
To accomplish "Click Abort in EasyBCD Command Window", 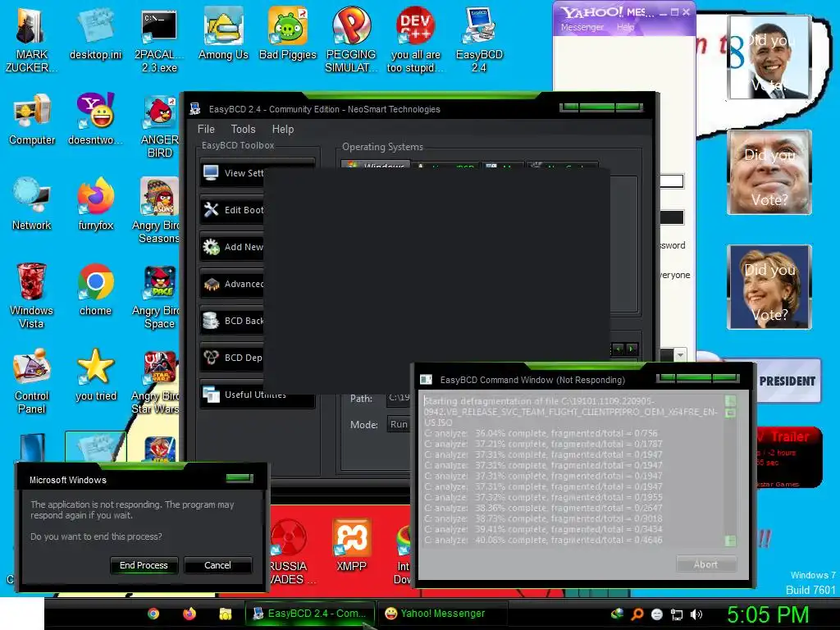I will tap(705, 564).
